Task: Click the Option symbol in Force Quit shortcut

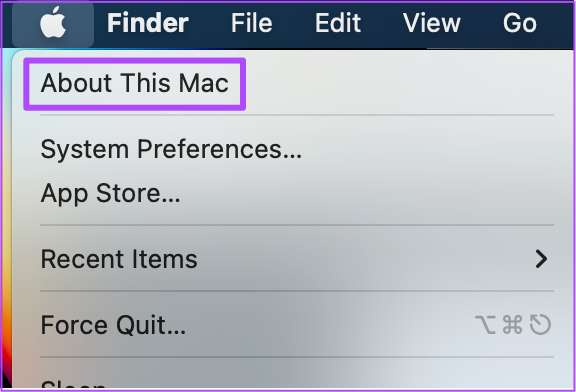Action: click(x=485, y=325)
